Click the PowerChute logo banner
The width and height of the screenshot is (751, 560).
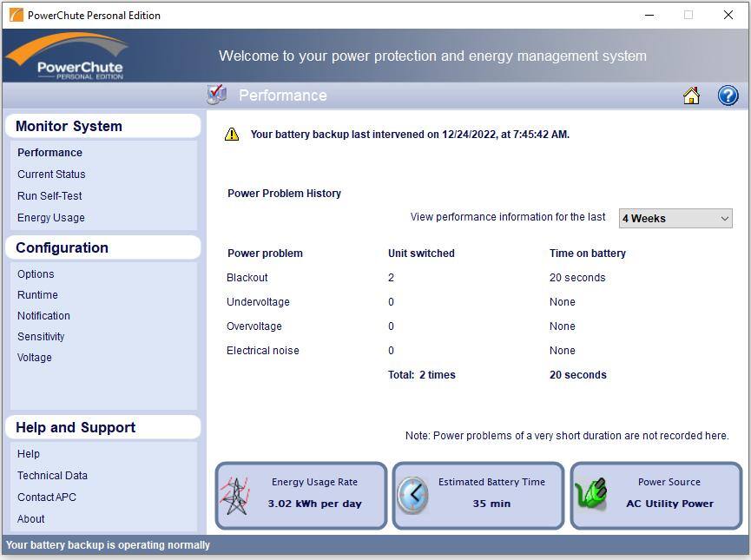pyautogui.click(x=68, y=55)
